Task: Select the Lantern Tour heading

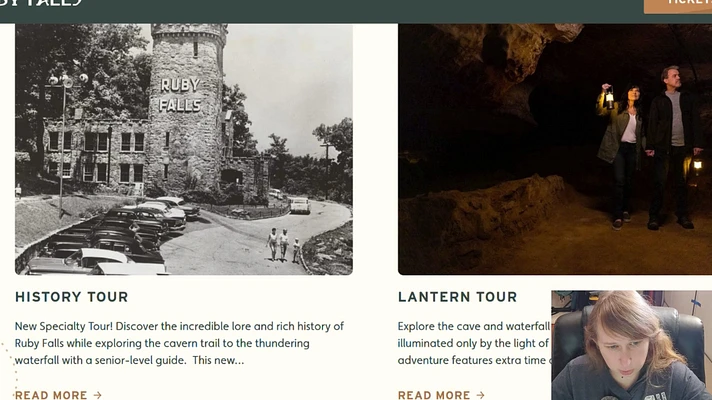Action: pyautogui.click(x=458, y=297)
